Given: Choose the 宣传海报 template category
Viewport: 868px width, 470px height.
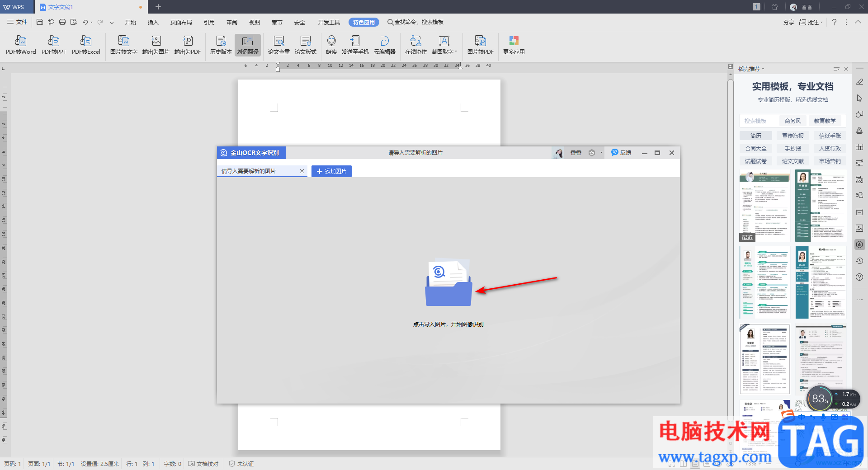Looking at the screenshot, I should 793,136.
